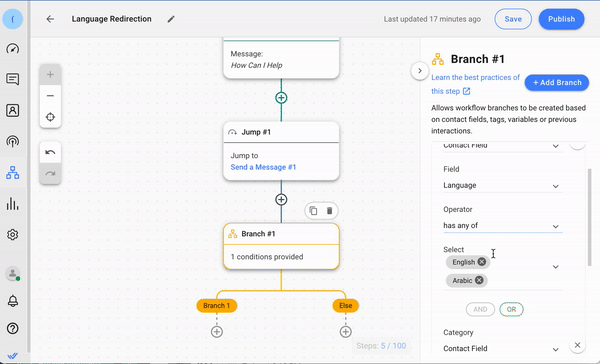Viewport: 600px width, 364px height.
Task: Open the Operator dropdown showing has any of
Action: (502, 226)
